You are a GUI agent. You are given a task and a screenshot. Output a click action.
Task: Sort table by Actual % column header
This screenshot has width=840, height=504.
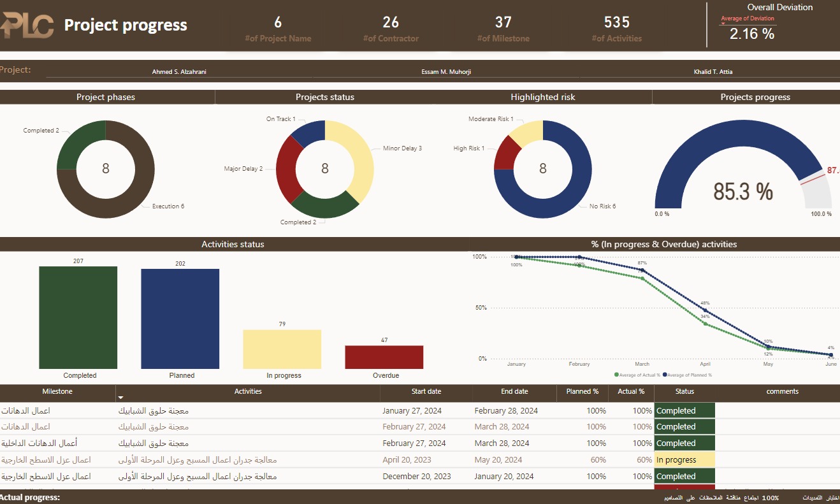[x=631, y=391]
